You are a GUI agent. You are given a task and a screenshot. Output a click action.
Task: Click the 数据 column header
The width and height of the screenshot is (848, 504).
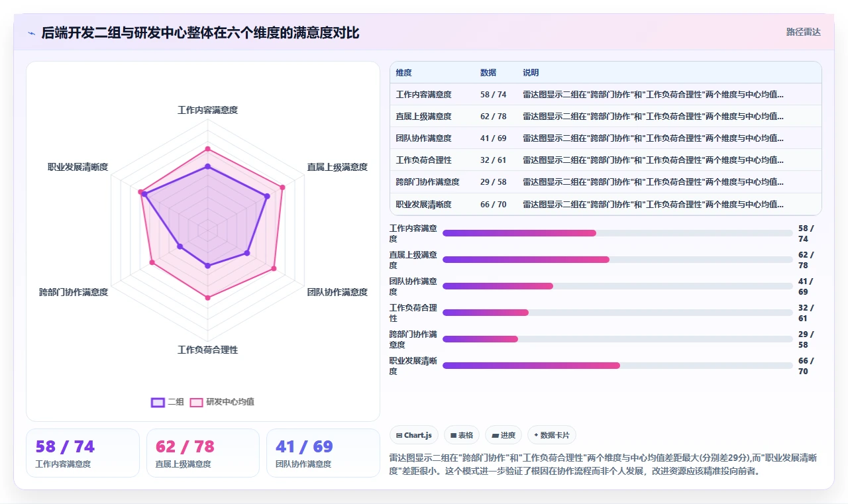[488, 72]
